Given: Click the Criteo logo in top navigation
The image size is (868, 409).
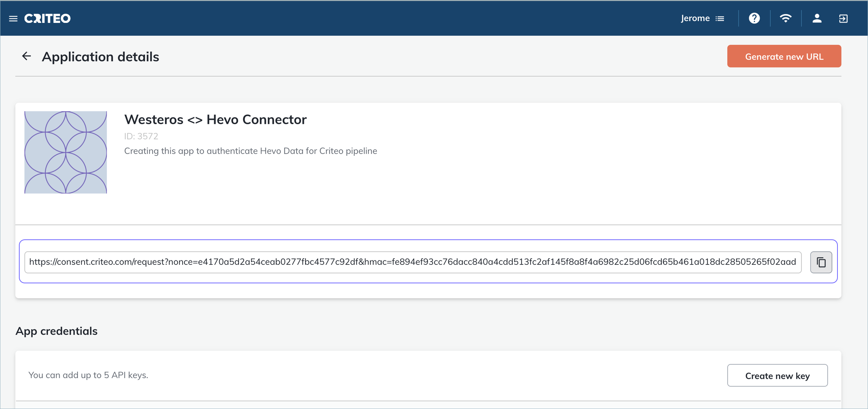Looking at the screenshot, I should pos(47,18).
